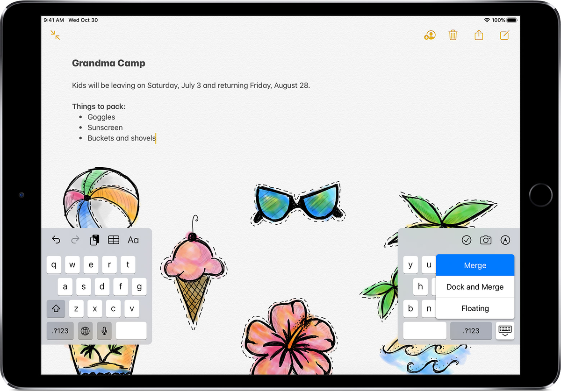Toggle the Shift key on the keyboard
This screenshot has width=561, height=392.
click(x=56, y=309)
